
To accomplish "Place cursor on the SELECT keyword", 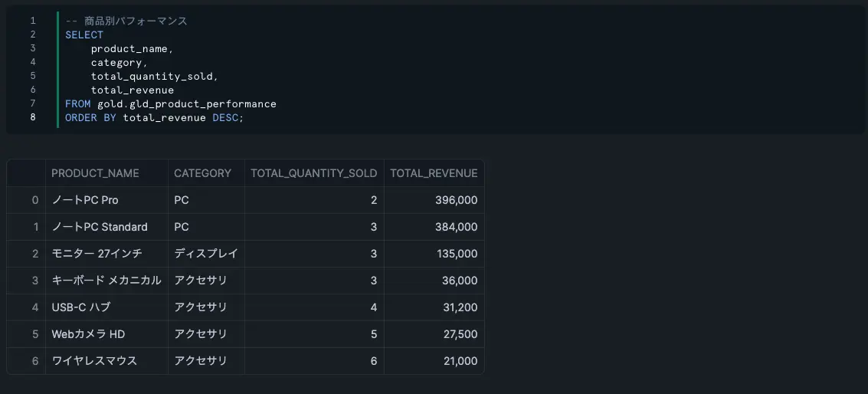I will (x=84, y=34).
